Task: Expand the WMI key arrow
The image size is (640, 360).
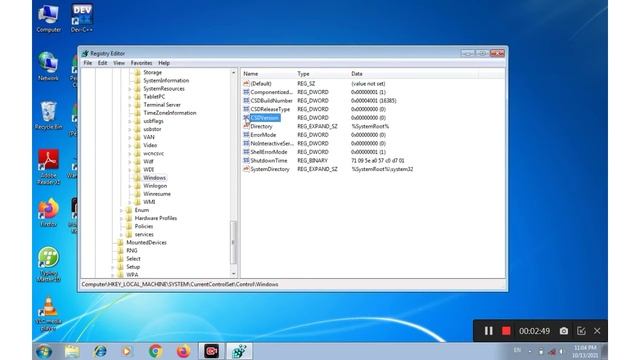Action: 130,202
